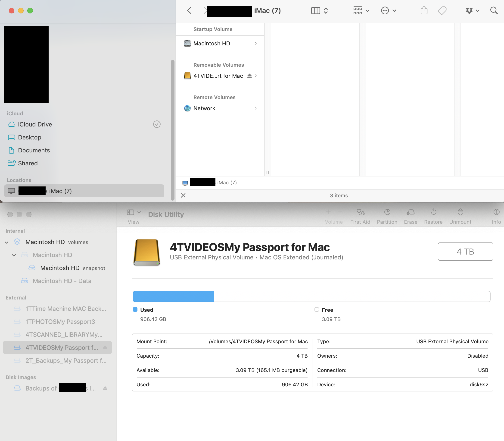Select iCloud Drive in sidebar
Image resolution: width=504 pixels, height=441 pixels.
coord(35,124)
